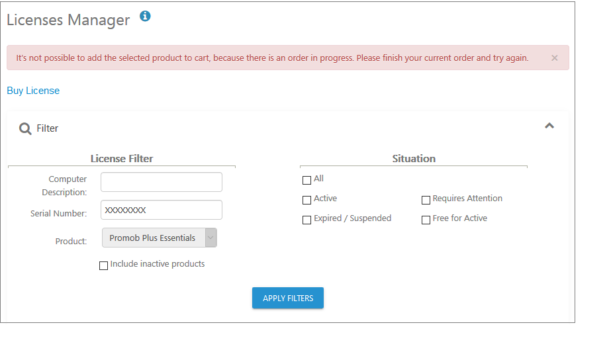
Task: Check the All situation checkbox
Action: pyautogui.click(x=306, y=180)
